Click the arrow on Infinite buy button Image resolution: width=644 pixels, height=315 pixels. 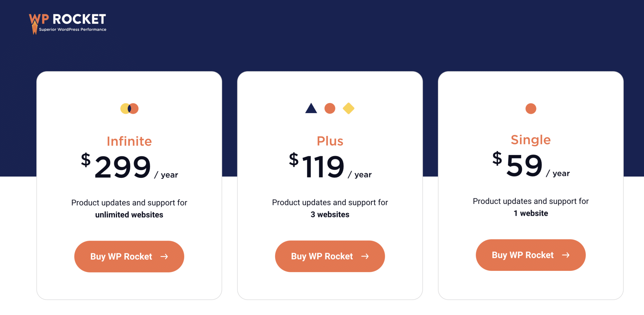[164, 256]
